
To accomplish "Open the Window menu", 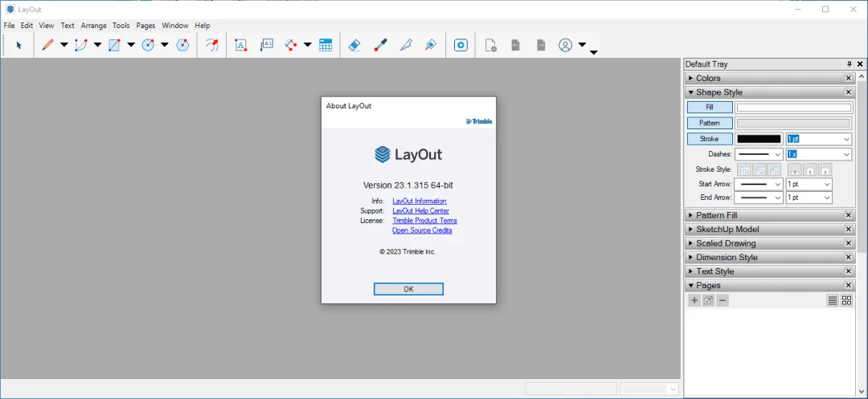I will [175, 26].
